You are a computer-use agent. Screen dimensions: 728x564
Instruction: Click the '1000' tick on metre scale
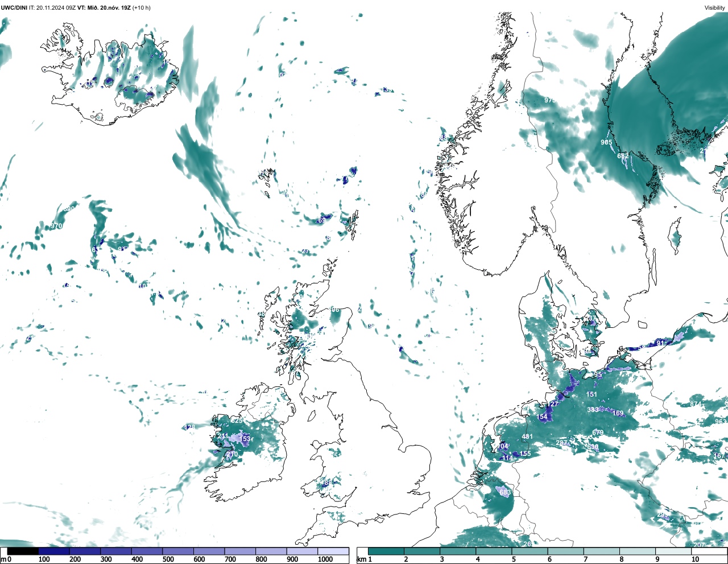coord(325,559)
